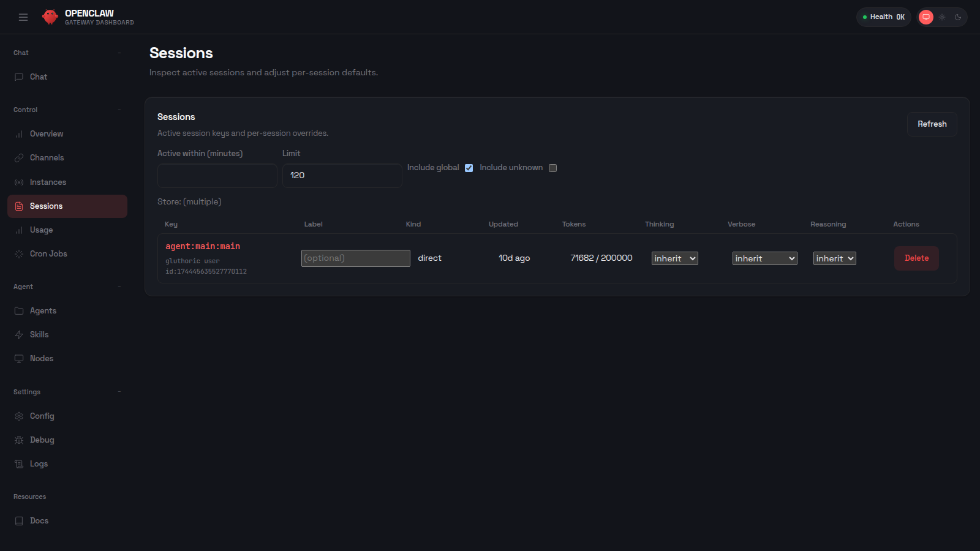The image size is (980, 551).
Task: Open the Chat speech bubble icon
Action: pos(19,77)
